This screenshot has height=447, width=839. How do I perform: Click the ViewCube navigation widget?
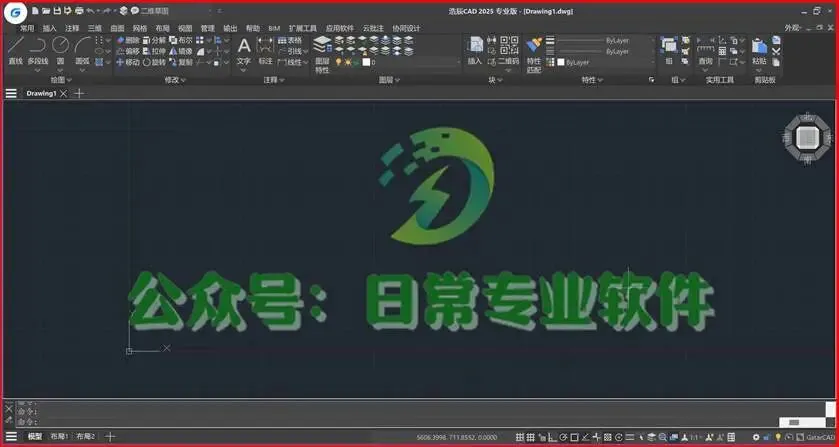[x=807, y=138]
